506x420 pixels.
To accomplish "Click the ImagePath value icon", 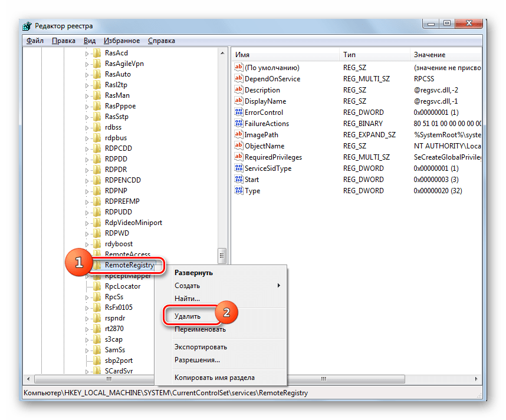I will tap(239, 135).
